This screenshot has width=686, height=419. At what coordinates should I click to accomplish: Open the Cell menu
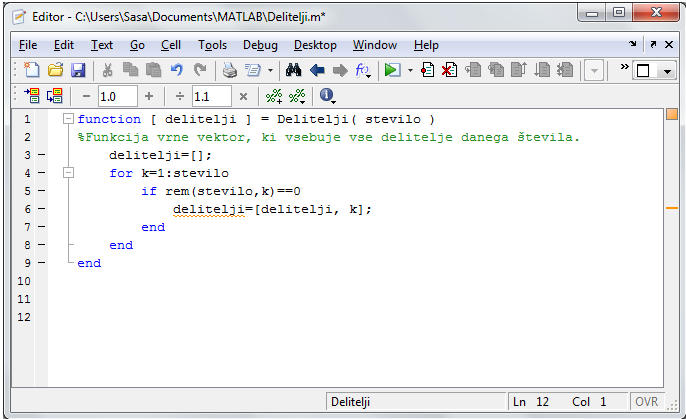(x=171, y=45)
